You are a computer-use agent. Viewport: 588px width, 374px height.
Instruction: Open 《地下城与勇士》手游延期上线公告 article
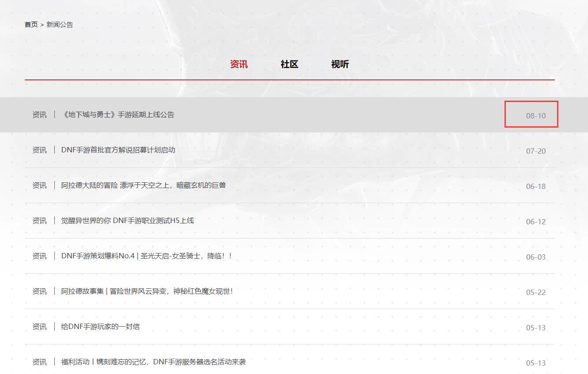[x=117, y=115]
